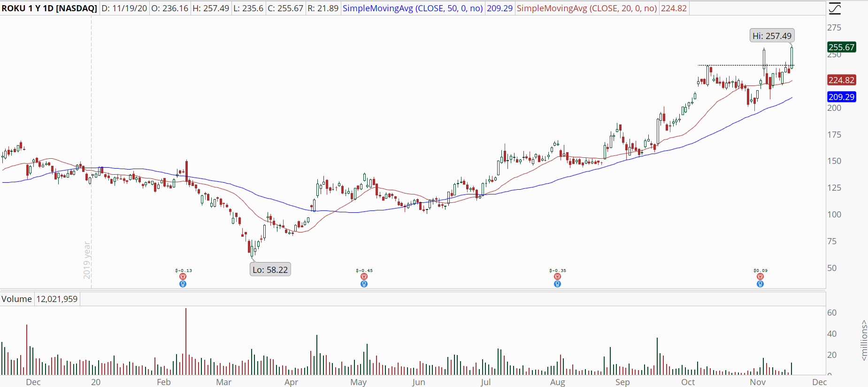Click the 275 level on the price axis

(834, 28)
